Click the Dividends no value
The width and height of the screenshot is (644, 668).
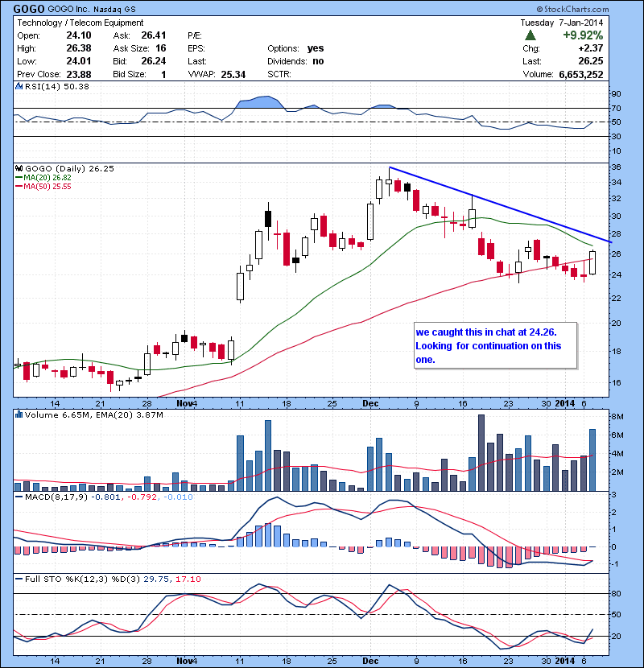318,61
